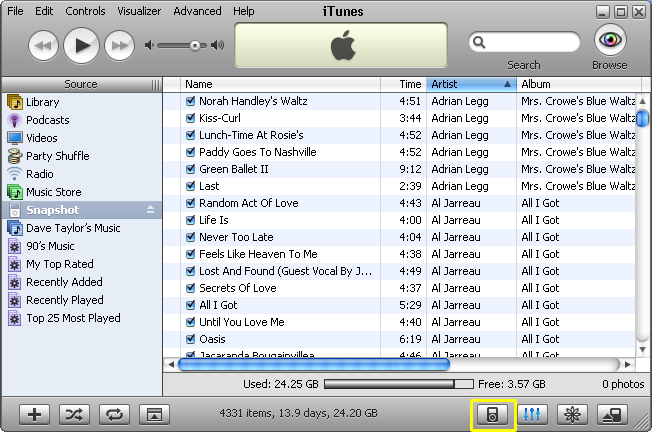Uncheck the Never Too Late checkbox
The width and height of the screenshot is (652, 432).
[x=190, y=237]
